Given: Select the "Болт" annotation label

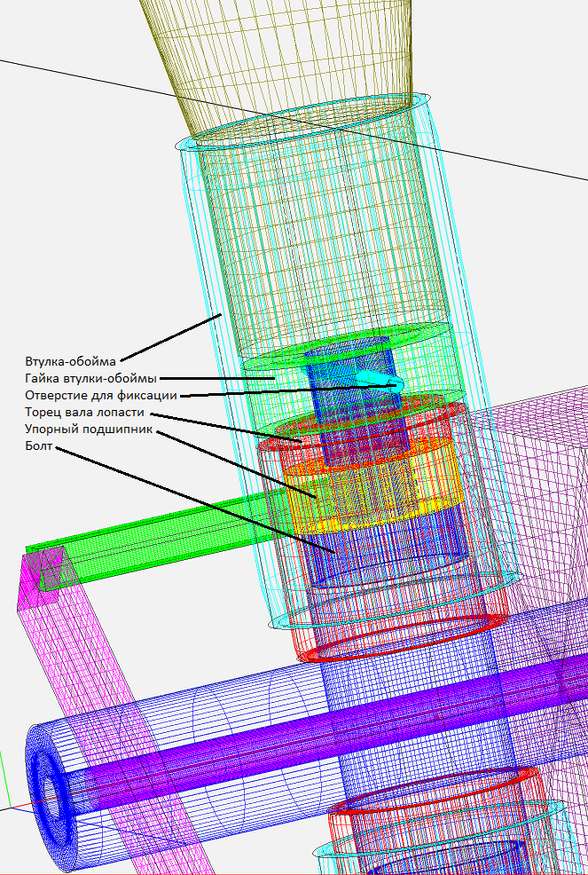Looking at the screenshot, I should (x=39, y=445).
